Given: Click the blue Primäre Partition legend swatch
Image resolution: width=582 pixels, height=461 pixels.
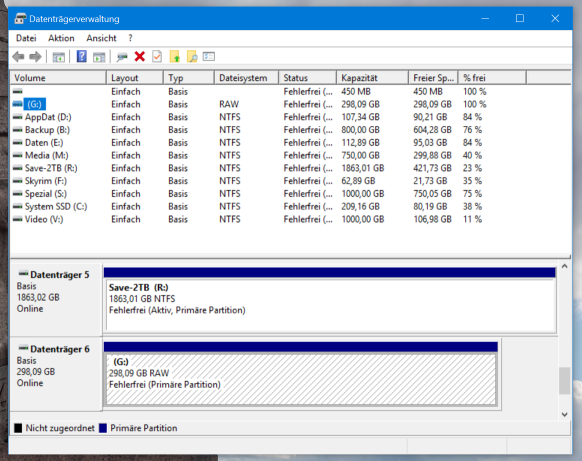Looking at the screenshot, I should click(103, 428).
